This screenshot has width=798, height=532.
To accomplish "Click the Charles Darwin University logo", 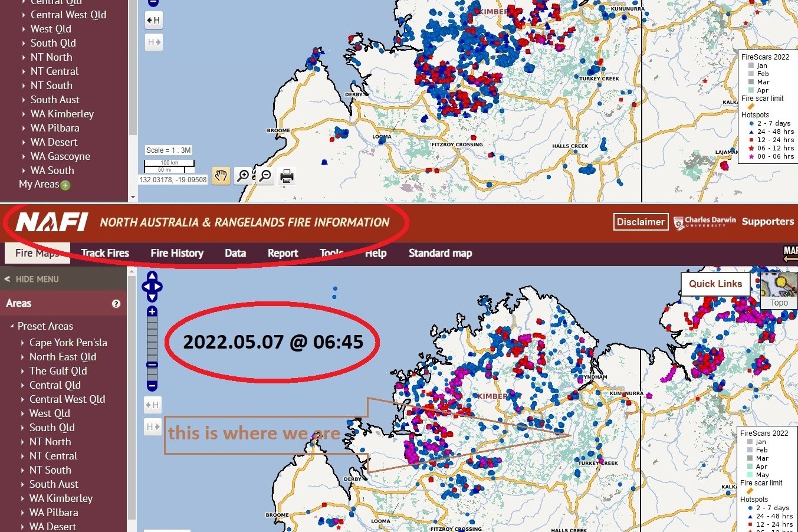I will click(705, 222).
